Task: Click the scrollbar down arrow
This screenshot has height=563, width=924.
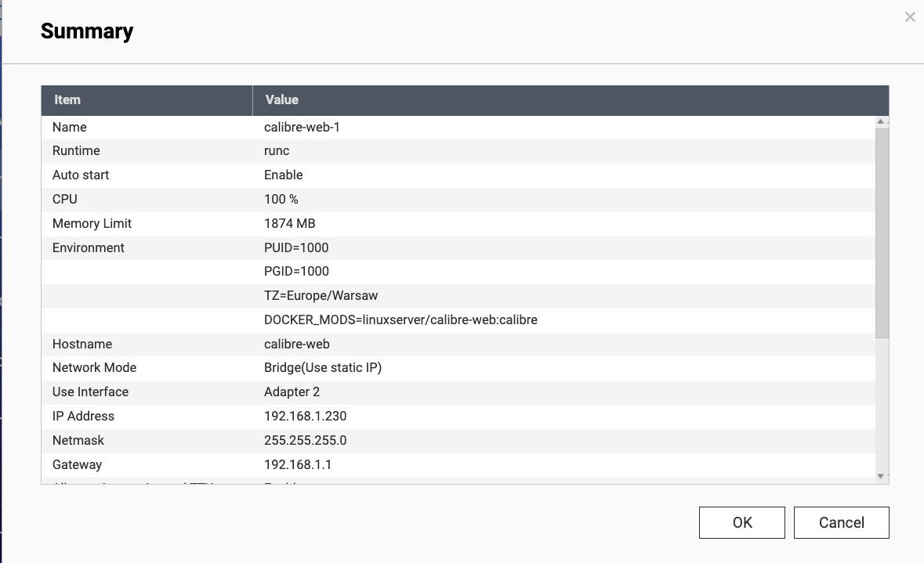Action: click(880, 475)
